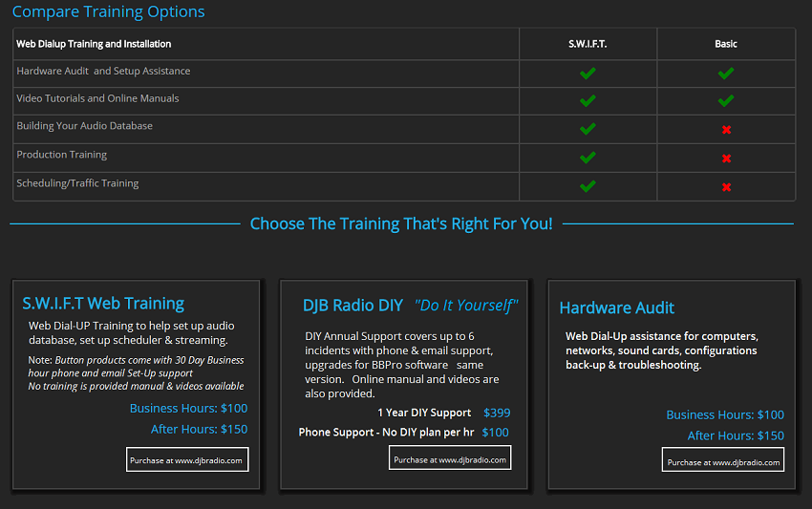The width and height of the screenshot is (812, 509).
Task: Click S.W.I.F.T. checkmark for Video Tutorials row
Action: point(588,101)
